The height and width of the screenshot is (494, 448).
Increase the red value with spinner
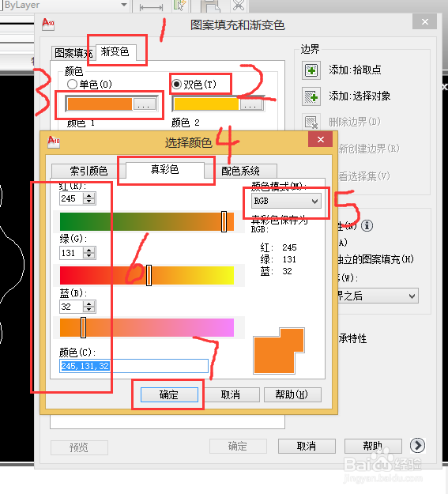[x=89, y=196]
